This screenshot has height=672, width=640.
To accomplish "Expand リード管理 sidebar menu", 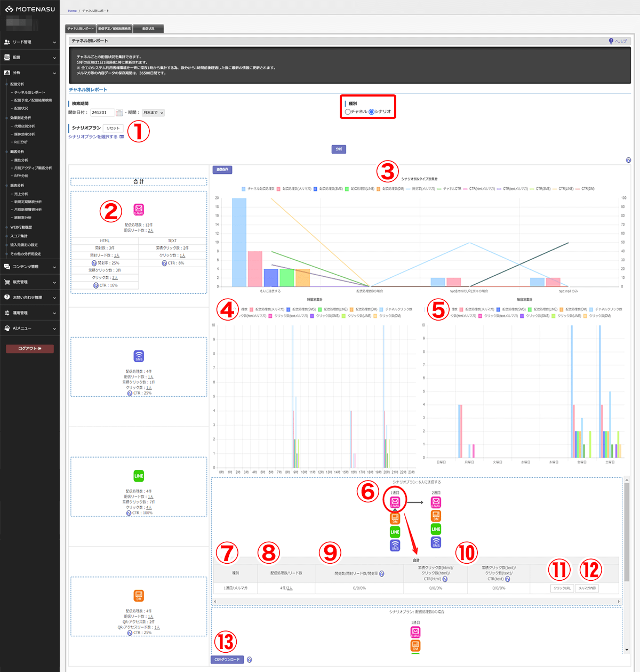I will [x=30, y=42].
